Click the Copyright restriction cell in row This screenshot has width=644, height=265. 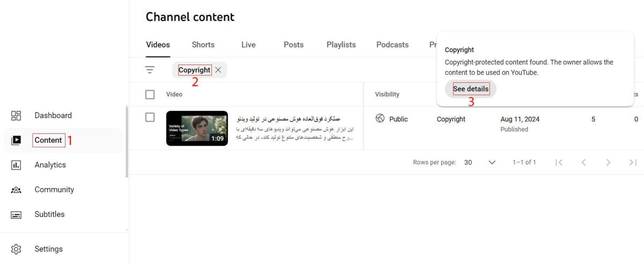coord(451,119)
